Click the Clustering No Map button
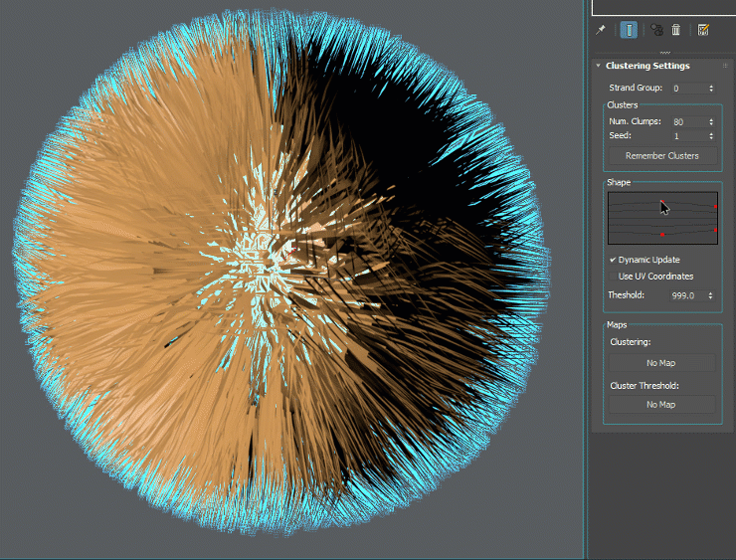This screenshot has width=736, height=560. (660, 363)
